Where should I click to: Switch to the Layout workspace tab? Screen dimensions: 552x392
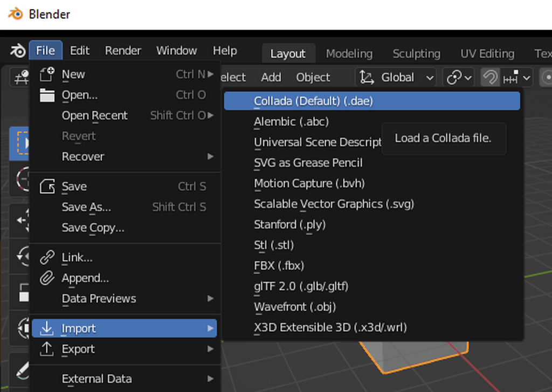tap(288, 53)
